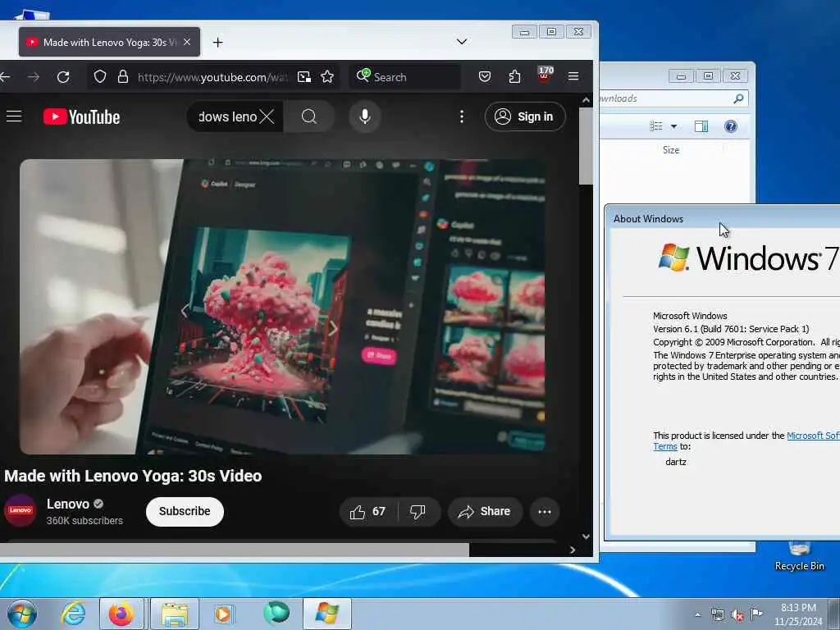840x630 pixels.
Task: Open the Firefox list all tabs dropdown
Action: (x=462, y=42)
